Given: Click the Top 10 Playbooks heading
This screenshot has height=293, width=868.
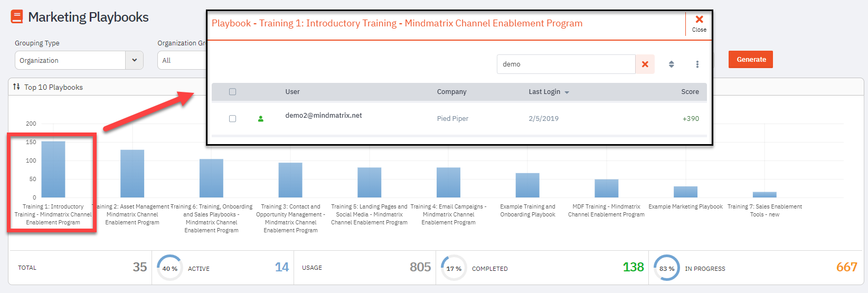Looking at the screenshot, I should coord(53,87).
